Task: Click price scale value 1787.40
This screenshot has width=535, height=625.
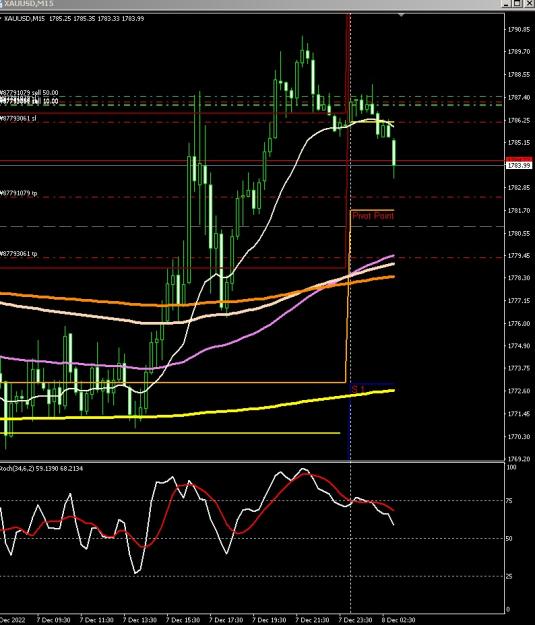Action: point(519,97)
